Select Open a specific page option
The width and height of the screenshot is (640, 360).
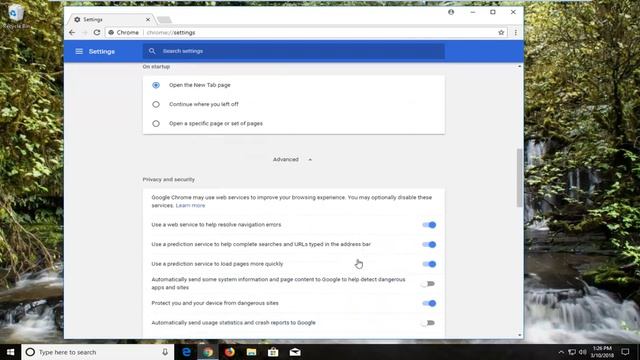156,123
